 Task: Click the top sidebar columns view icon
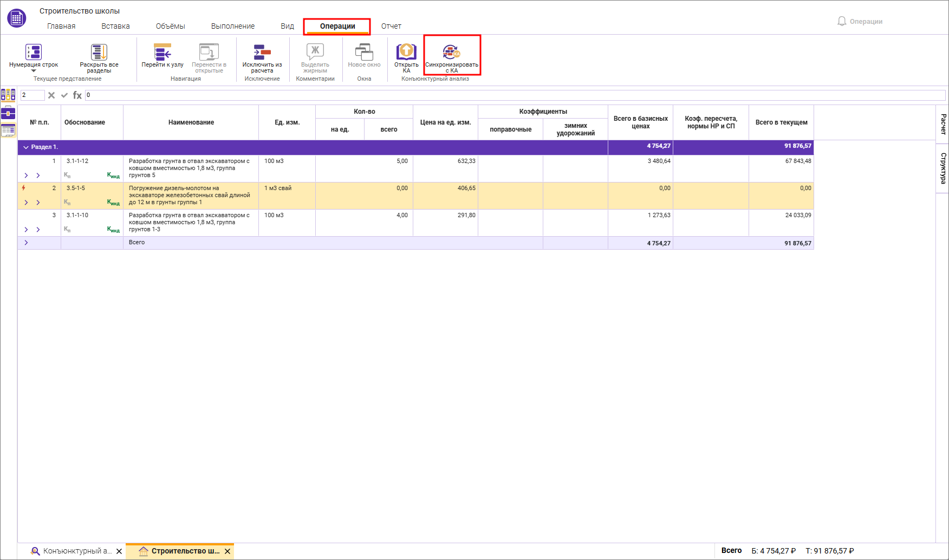coord(8,95)
